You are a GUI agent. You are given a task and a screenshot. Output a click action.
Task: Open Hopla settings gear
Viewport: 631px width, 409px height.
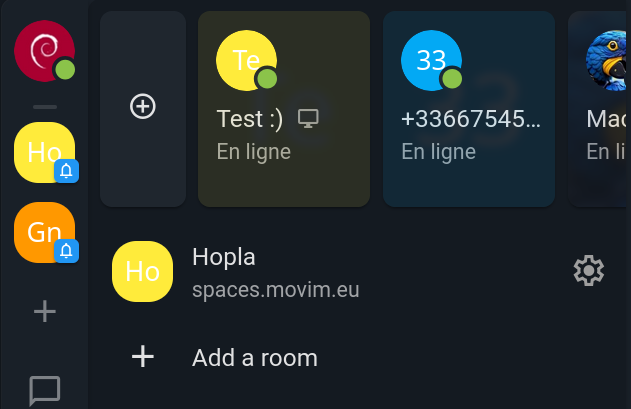click(x=588, y=270)
